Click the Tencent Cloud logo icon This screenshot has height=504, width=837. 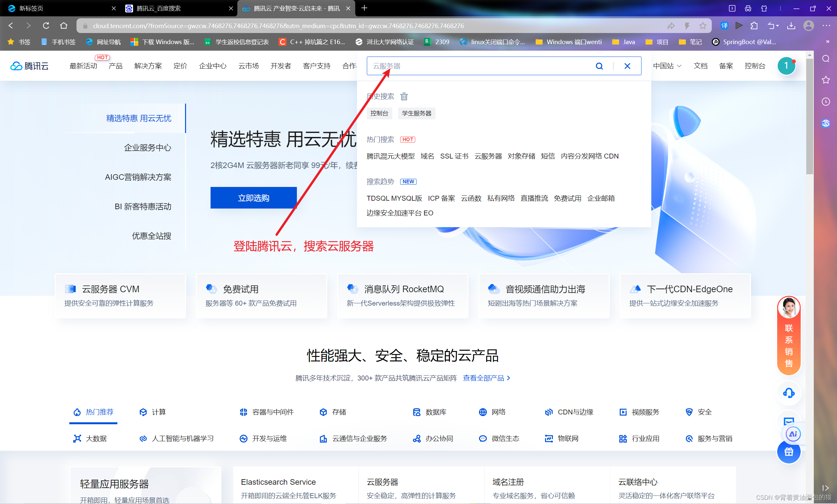click(16, 66)
